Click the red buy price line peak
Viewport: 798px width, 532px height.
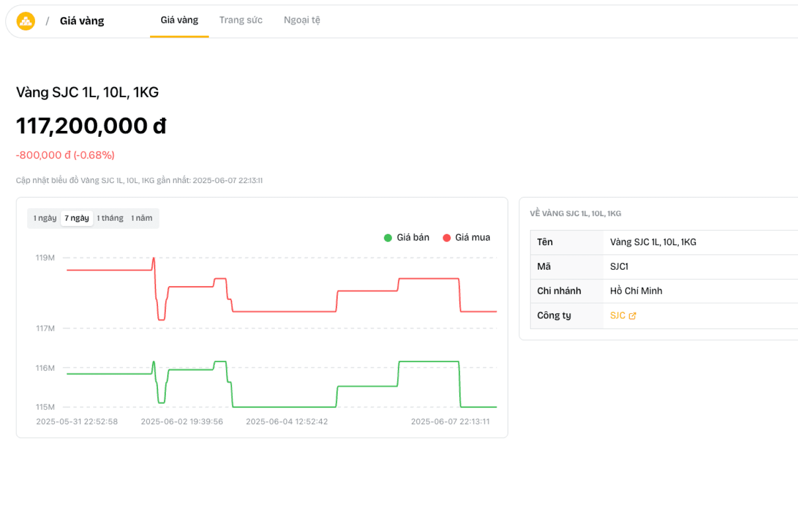coord(154,259)
